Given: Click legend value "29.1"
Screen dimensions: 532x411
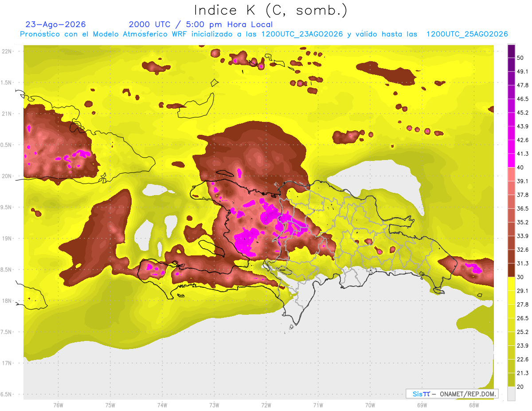Looking at the screenshot, I should tap(522, 291).
